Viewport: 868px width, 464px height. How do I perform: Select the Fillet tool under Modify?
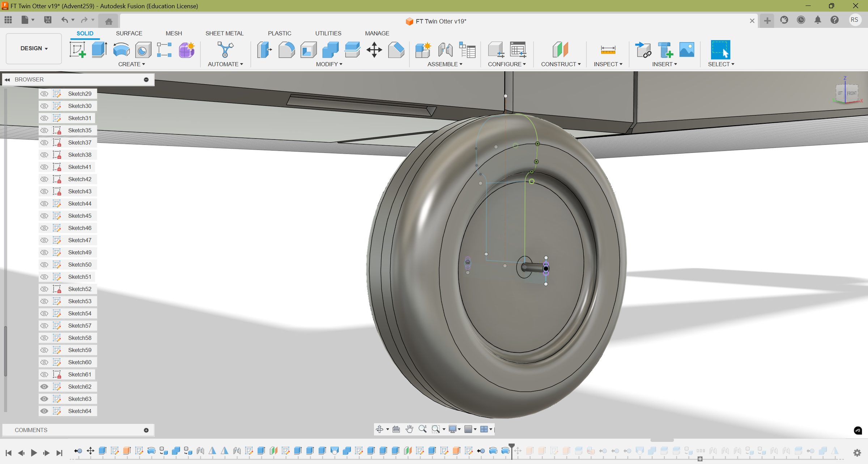tap(286, 50)
